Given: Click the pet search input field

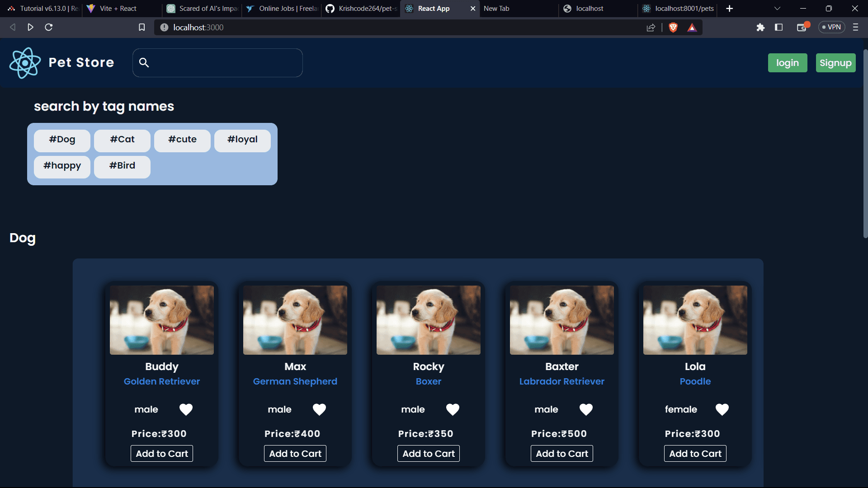Looking at the screenshot, I should coord(226,63).
